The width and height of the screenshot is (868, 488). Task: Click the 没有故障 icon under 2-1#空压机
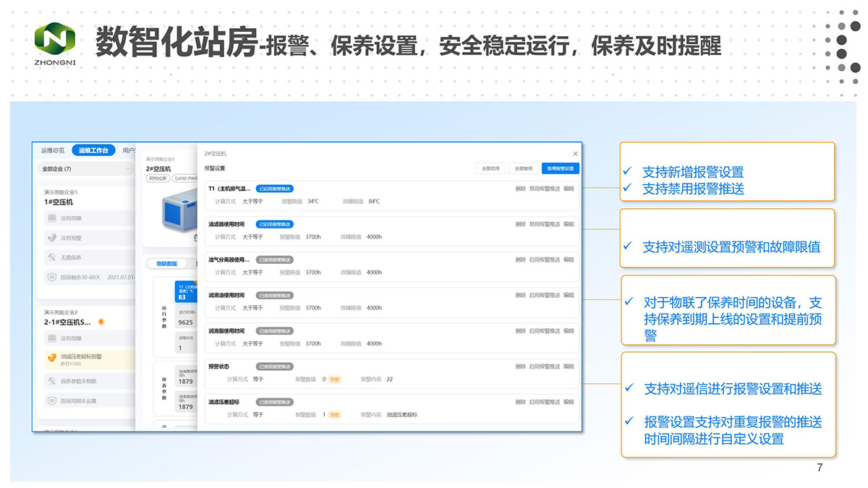[51, 338]
